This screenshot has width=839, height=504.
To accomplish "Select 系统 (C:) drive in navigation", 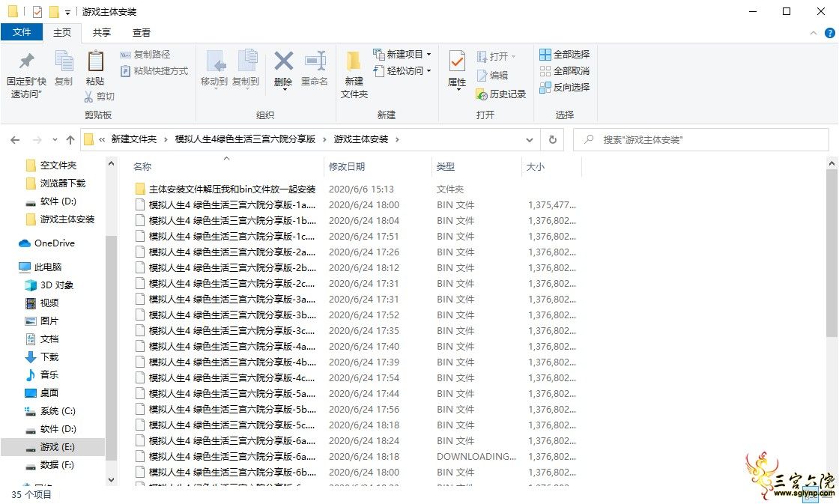I will tap(50, 411).
